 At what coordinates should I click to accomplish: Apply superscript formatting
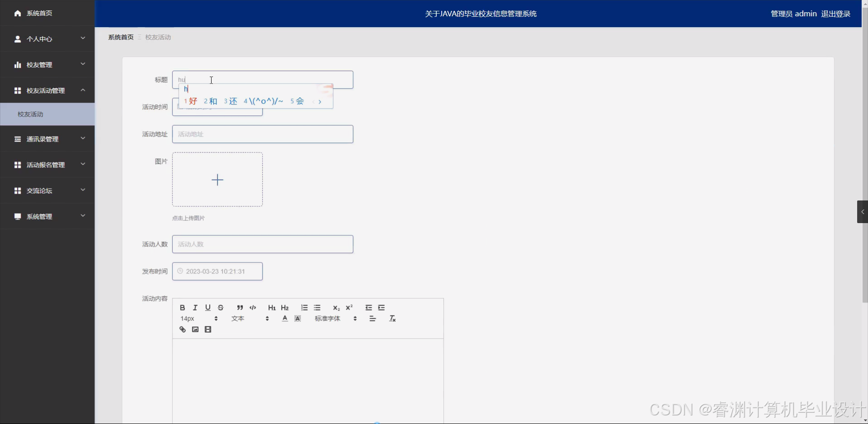[x=349, y=308]
